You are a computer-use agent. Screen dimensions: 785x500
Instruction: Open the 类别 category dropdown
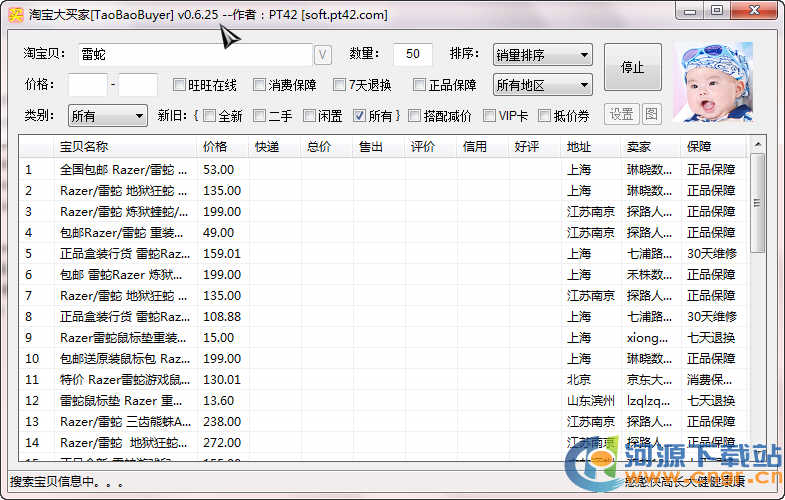pyautogui.click(x=108, y=116)
